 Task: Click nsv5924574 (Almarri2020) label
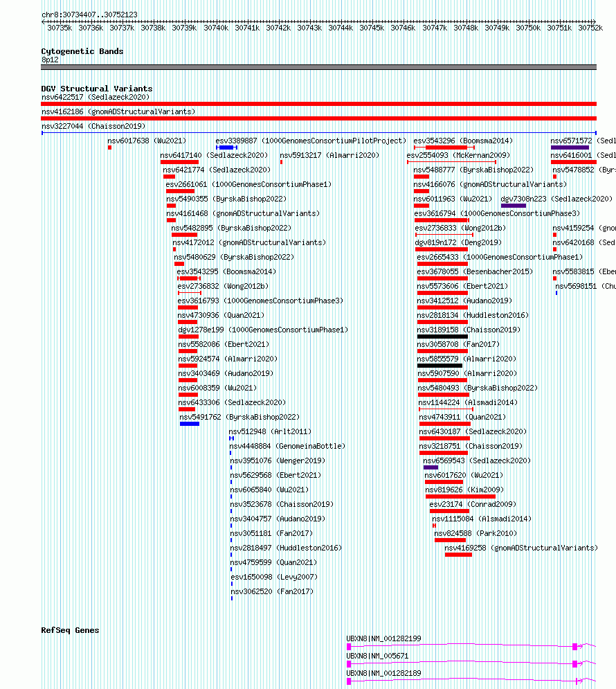(x=228, y=358)
